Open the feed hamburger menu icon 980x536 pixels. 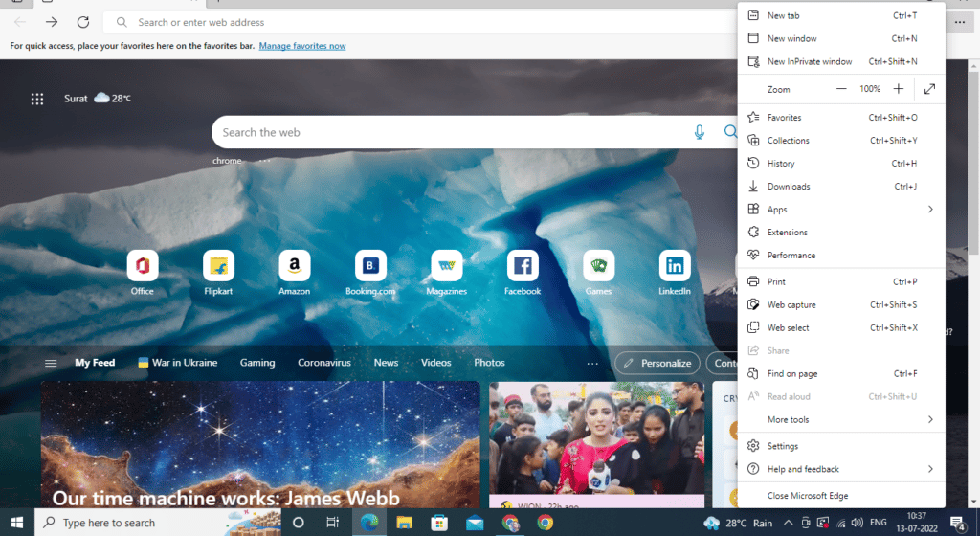(51, 363)
